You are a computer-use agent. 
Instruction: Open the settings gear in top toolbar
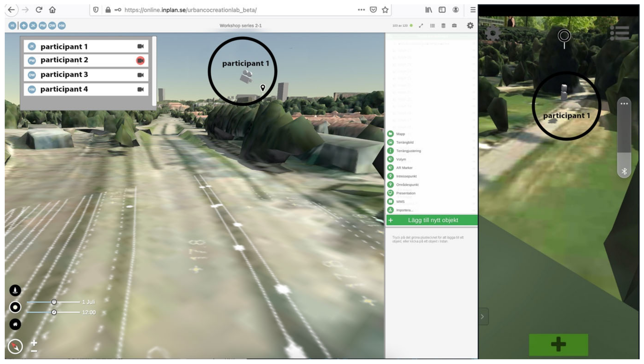[x=470, y=26]
